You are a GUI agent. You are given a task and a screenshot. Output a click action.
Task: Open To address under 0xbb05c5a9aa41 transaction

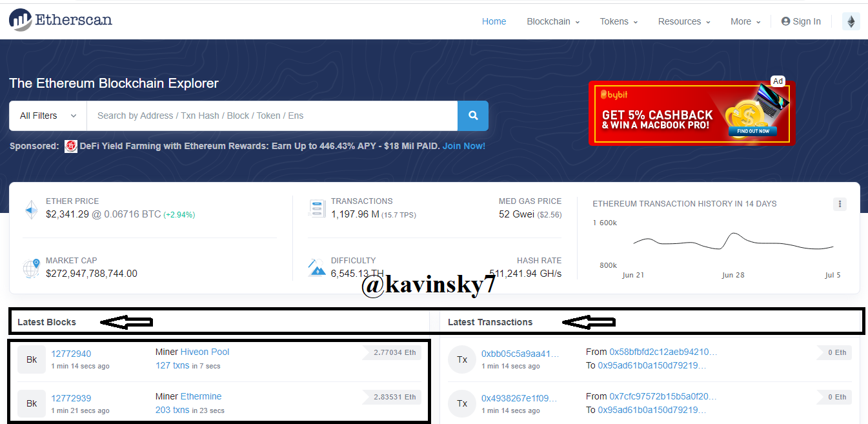coord(652,365)
